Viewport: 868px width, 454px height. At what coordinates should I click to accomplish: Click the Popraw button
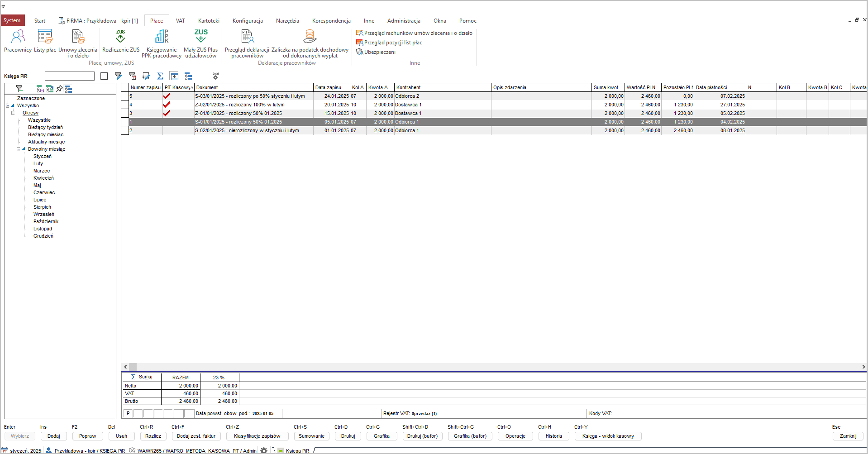(88, 436)
